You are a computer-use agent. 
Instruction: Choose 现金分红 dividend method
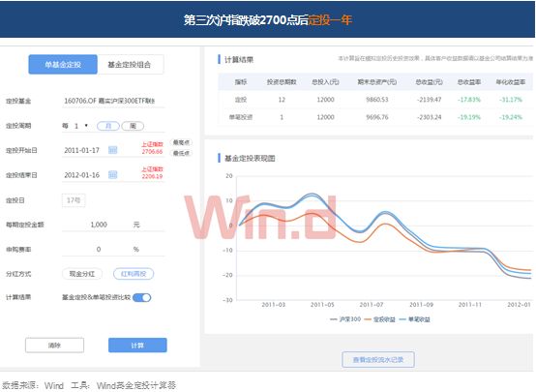[82, 274]
